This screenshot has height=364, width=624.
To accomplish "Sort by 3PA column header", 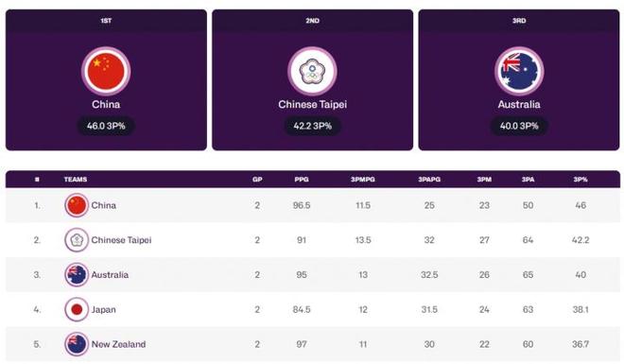I will tap(528, 180).
